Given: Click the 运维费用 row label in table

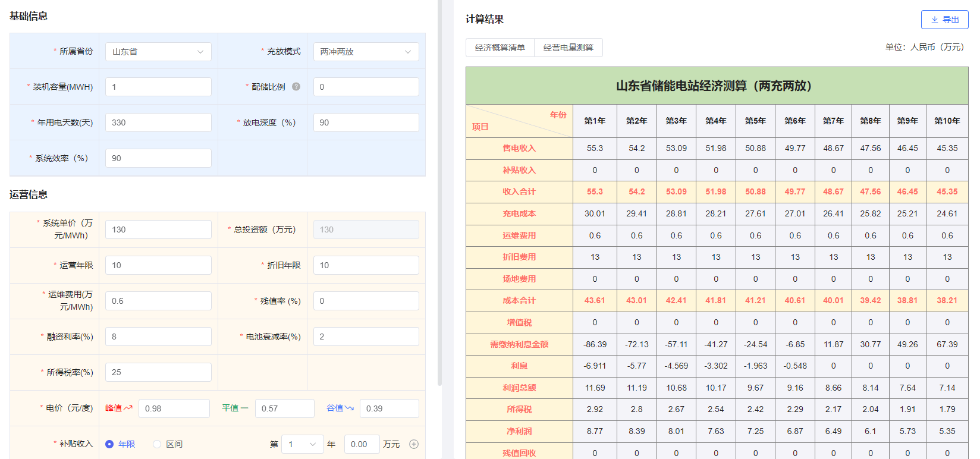Looking at the screenshot, I should coord(519,235).
